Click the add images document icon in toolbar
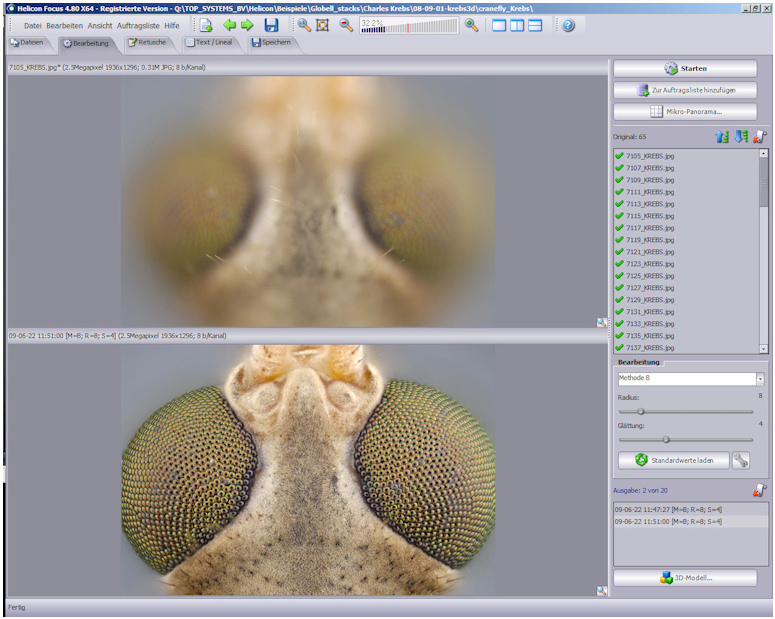This screenshot has height=619, width=775. click(x=206, y=25)
